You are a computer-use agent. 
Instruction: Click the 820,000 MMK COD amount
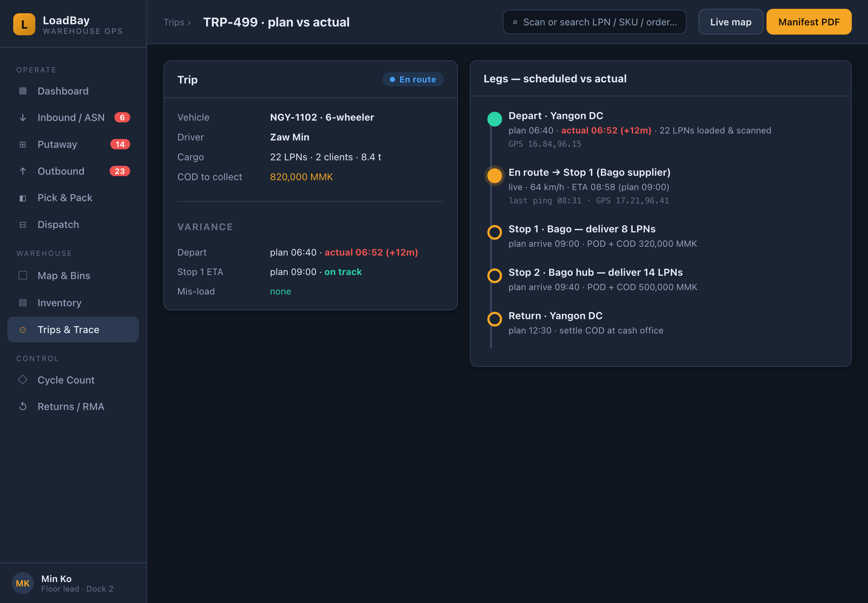302,177
